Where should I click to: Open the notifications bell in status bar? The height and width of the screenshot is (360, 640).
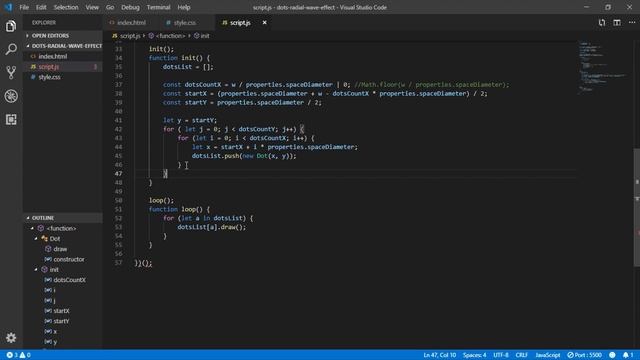628,355
